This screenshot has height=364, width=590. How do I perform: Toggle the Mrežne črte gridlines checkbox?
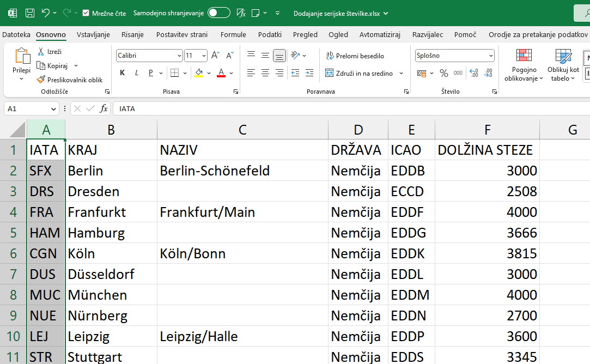86,13
